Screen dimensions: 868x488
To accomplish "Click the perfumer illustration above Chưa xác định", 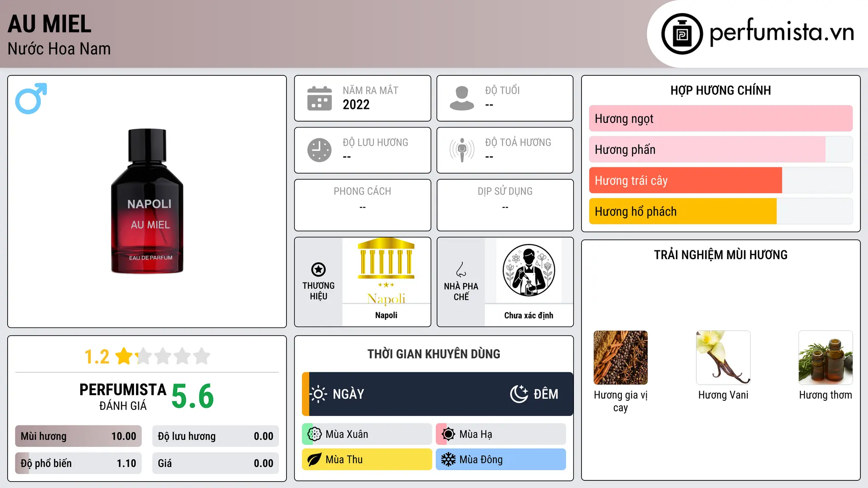I will pyautogui.click(x=529, y=270).
